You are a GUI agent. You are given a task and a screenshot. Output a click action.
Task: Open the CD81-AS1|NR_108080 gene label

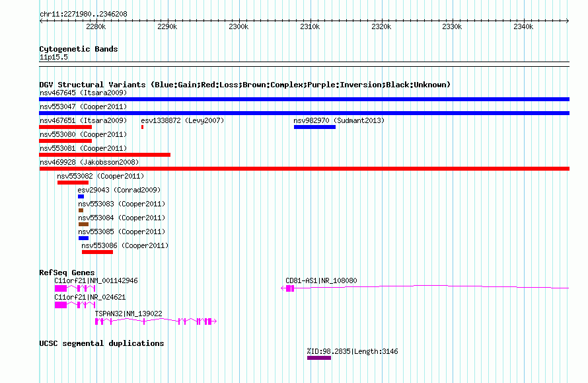(321, 281)
